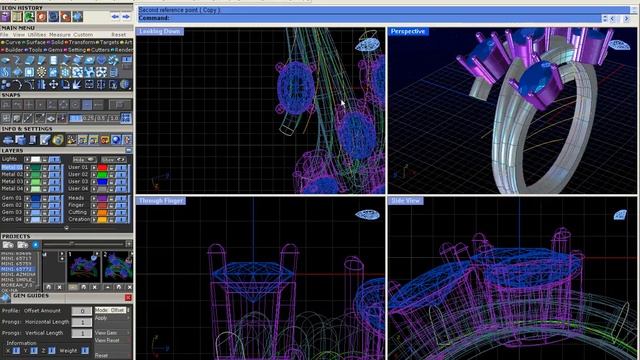The image size is (640, 360).
Task: Toggle visibility for the Metal 02 layer
Action: tap(54, 175)
